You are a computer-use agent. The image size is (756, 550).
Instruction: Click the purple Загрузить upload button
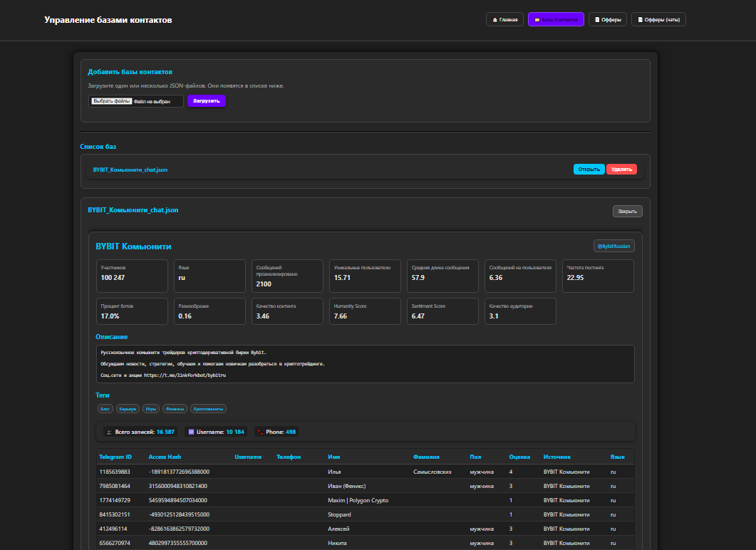click(207, 101)
